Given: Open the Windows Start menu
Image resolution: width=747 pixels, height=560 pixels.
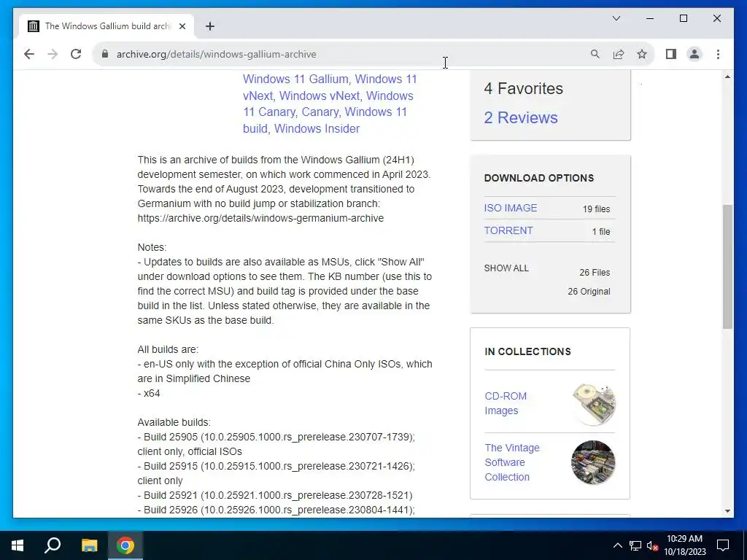Looking at the screenshot, I should coord(18,545).
